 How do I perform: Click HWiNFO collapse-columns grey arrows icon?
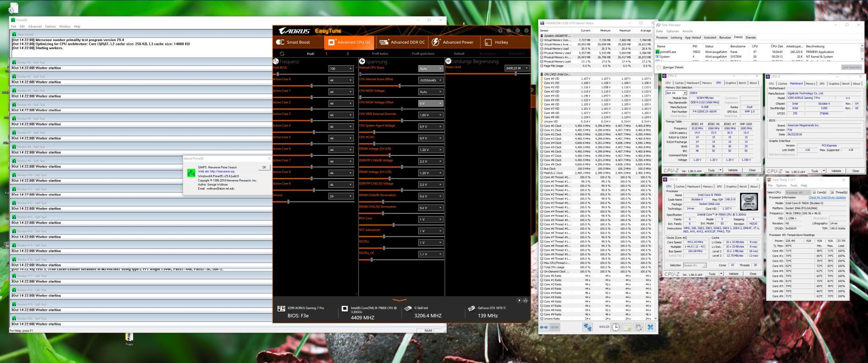(554, 327)
